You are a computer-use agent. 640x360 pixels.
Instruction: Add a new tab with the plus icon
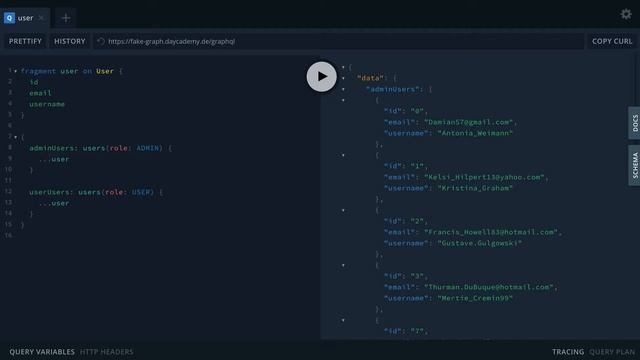(65, 18)
